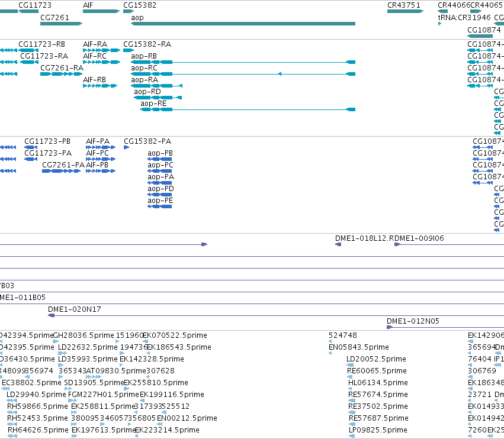Viewport: 504px width, 439px height.
Task: Select EST LP09825.5prime
Action: coord(352,436)
